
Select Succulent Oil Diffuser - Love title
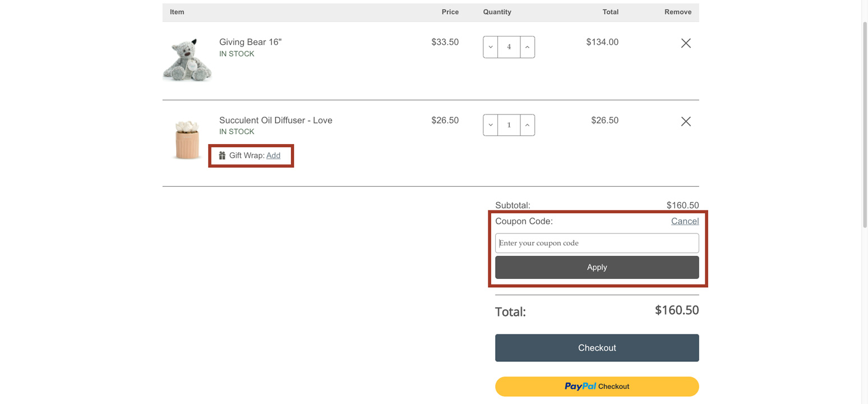click(x=275, y=120)
